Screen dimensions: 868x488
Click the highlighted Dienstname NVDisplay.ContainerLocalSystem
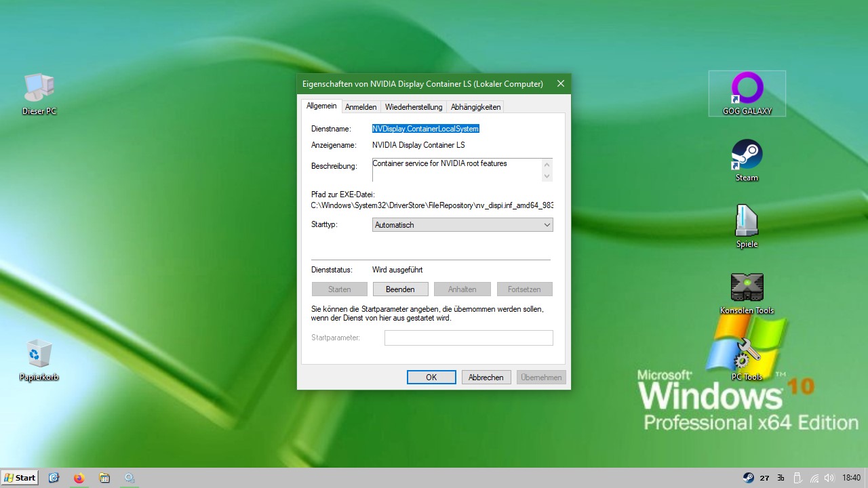click(x=426, y=129)
